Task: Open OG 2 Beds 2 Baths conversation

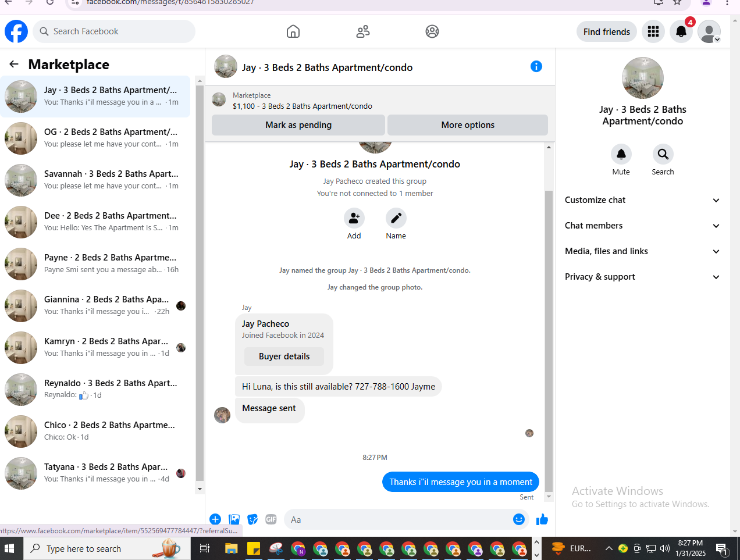Action: 95,138
